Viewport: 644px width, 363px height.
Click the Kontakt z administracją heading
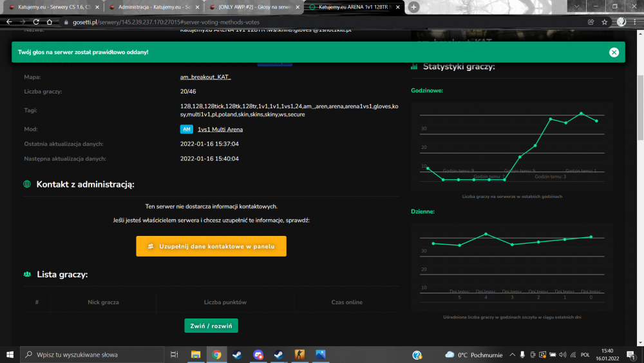coord(86,184)
